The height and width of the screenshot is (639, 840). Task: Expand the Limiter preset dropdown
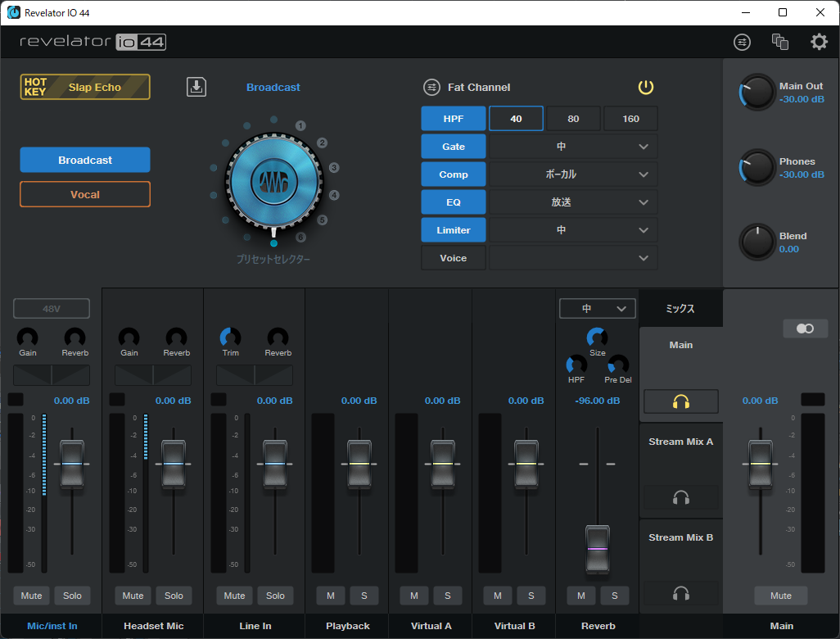tap(573, 230)
